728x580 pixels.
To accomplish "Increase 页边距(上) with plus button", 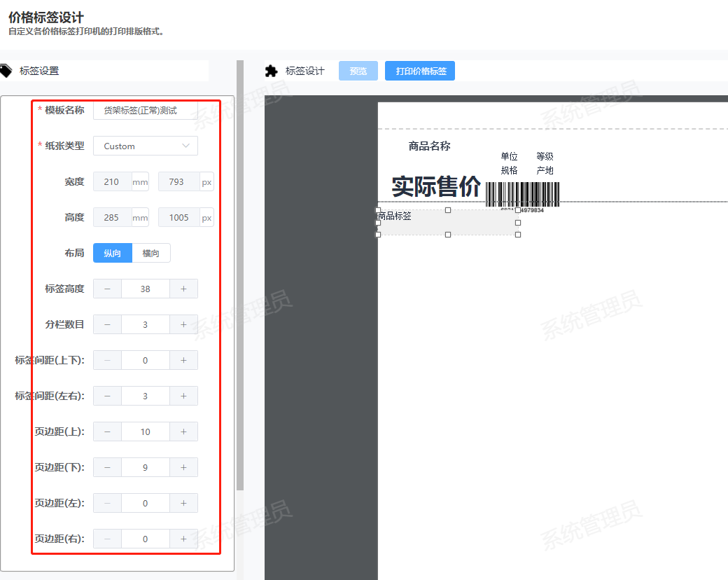I will [183, 431].
